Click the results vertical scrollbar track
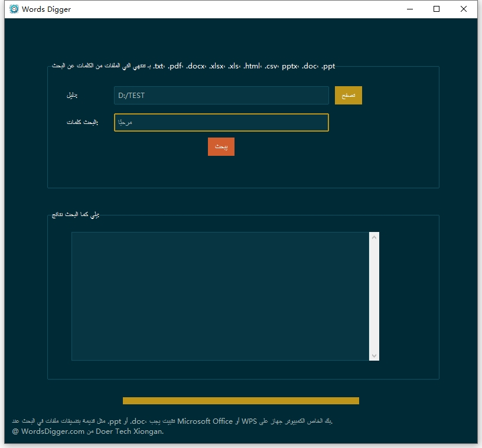Viewport: 482px width, 448px height. (374, 296)
